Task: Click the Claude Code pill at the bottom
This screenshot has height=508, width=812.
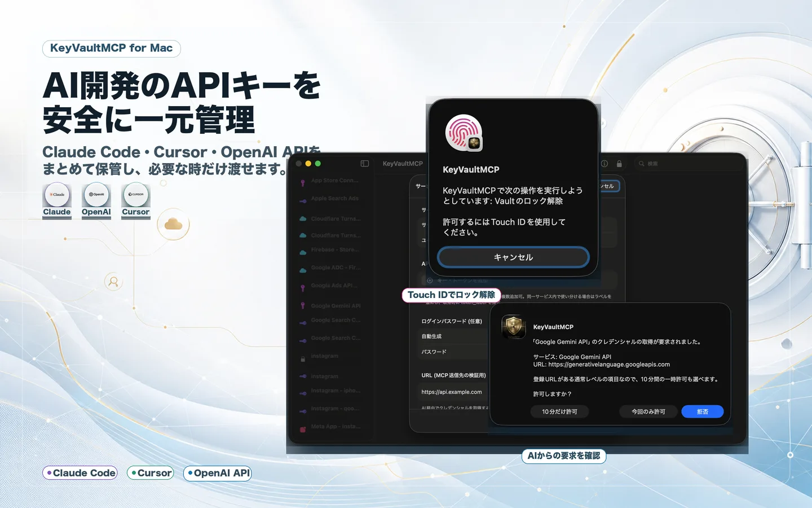Action: tap(80, 473)
